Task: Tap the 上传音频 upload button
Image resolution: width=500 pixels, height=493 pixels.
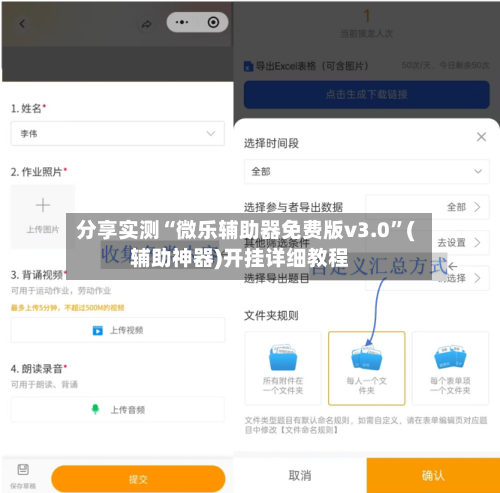Action: tap(118, 410)
